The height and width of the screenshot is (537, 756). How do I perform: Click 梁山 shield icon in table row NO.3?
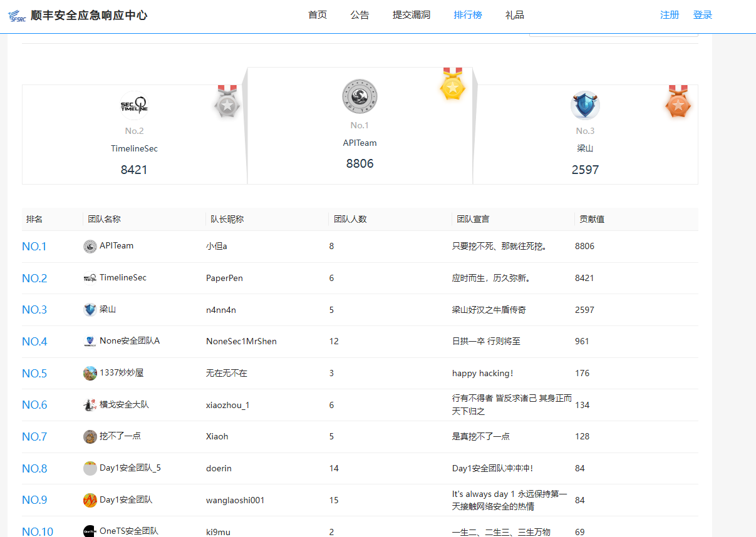[90, 310]
